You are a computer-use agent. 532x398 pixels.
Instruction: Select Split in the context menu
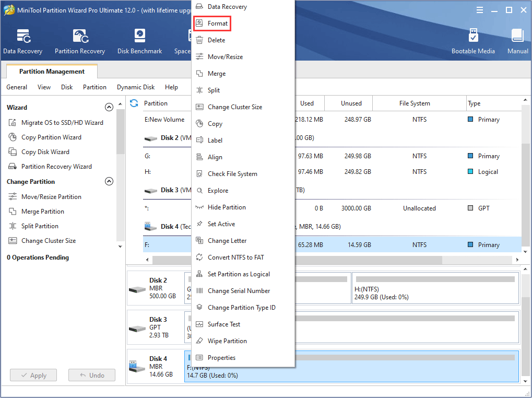coord(243,90)
